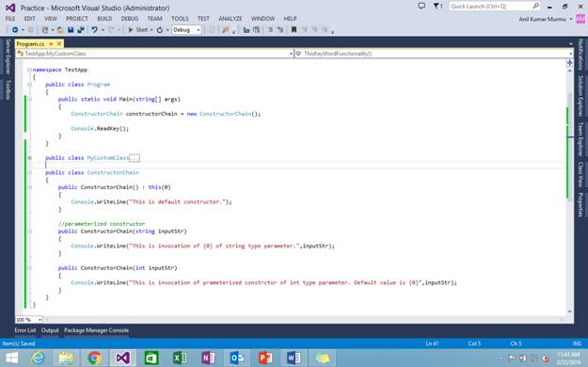Click the uncomment selected lines icon
This screenshot has height=367, width=588.
(280, 30)
